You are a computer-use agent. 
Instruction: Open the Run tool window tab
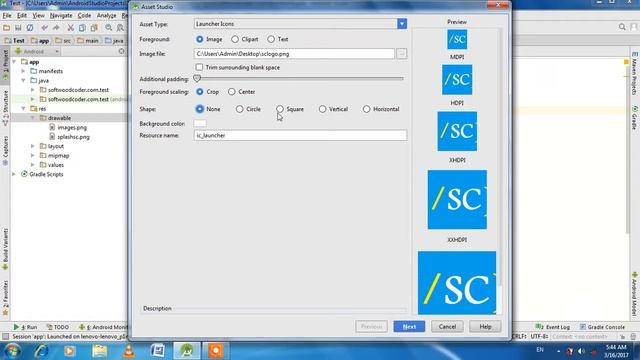[x=25, y=327]
